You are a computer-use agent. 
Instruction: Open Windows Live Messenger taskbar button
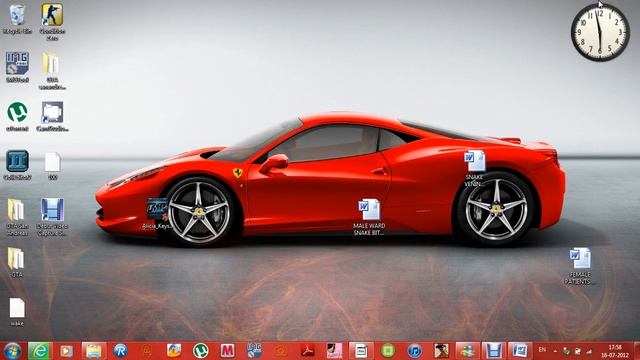(467, 351)
